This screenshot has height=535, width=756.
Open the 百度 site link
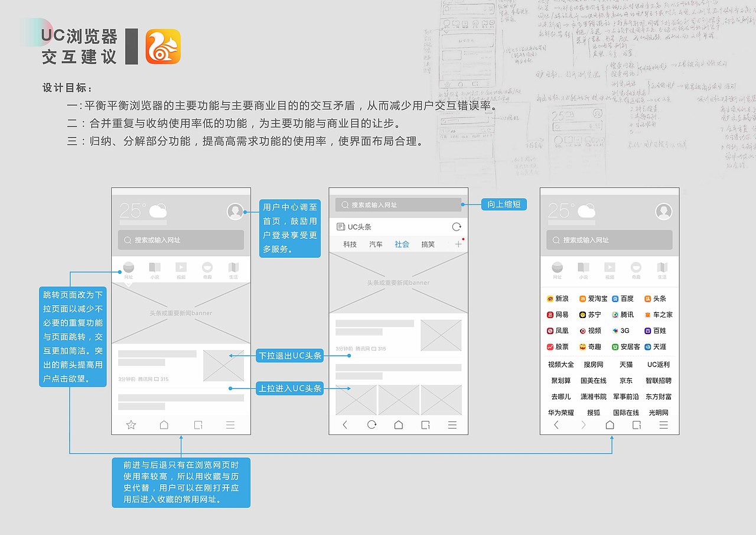click(x=623, y=299)
